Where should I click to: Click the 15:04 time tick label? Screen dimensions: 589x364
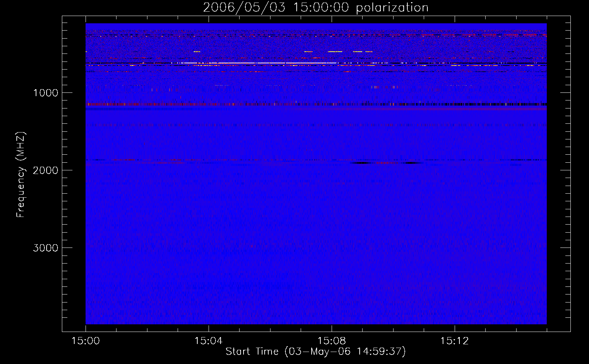pos(208,341)
